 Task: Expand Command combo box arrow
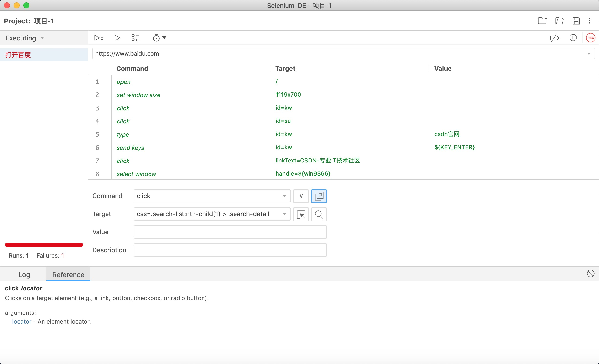tap(284, 196)
